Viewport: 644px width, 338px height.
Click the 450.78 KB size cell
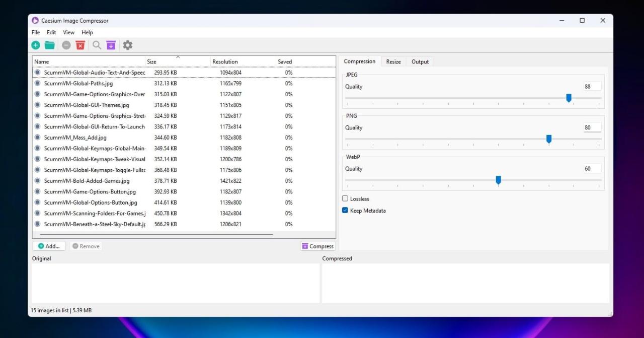pyautogui.click(x=166, y=214)
